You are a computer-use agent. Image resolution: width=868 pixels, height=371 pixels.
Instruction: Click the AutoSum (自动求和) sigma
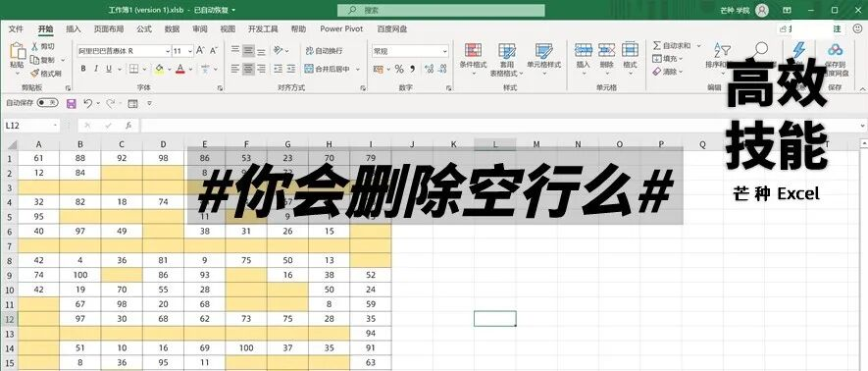click(x=656, y=45)
